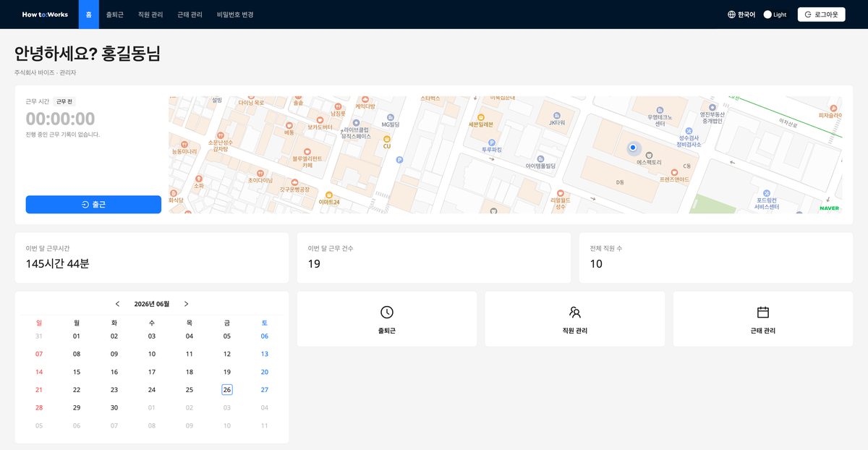Click the How to:Works logo
This screenshot has width=868, height=450.
tap(44, 14)
